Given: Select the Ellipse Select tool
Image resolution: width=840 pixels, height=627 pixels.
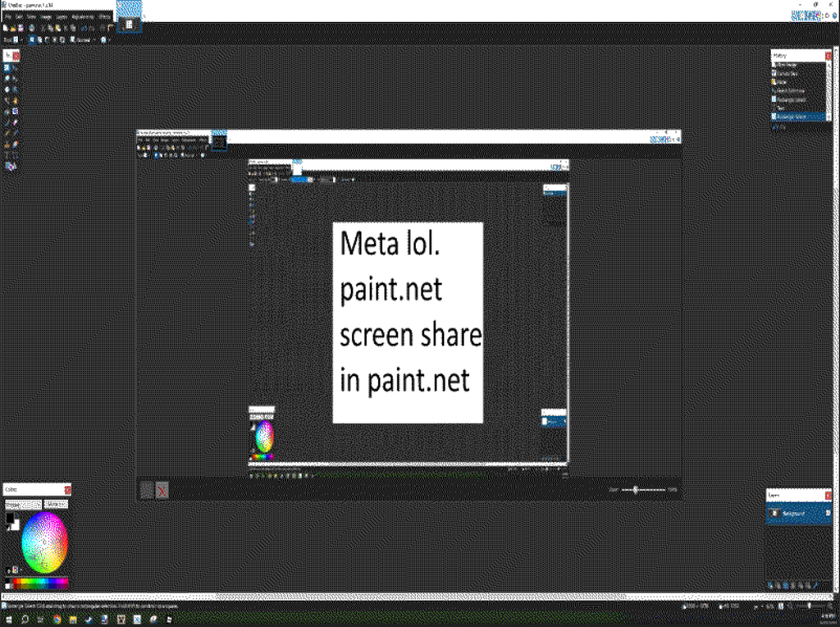Looking at the screenshot, I should (7, 89).
